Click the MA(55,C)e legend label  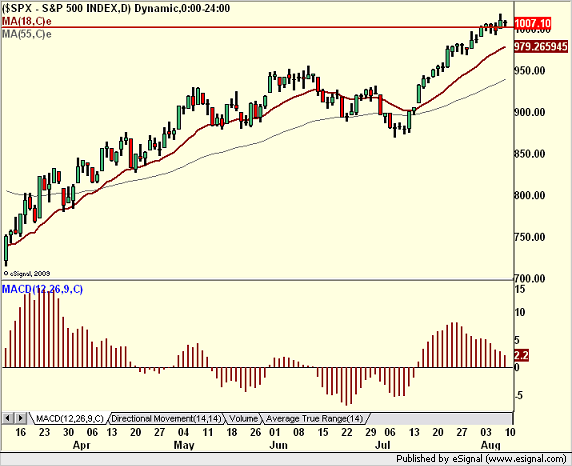point(27,34)
